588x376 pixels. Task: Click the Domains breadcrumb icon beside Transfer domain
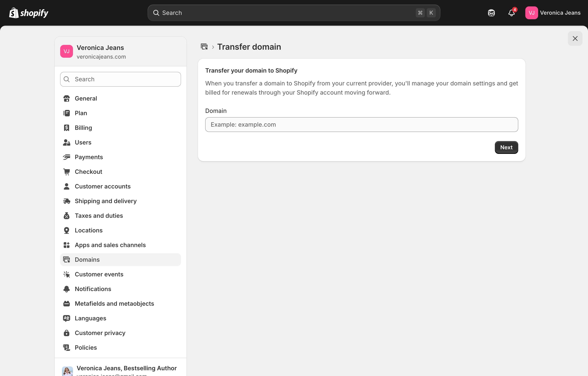pos(204,47)
